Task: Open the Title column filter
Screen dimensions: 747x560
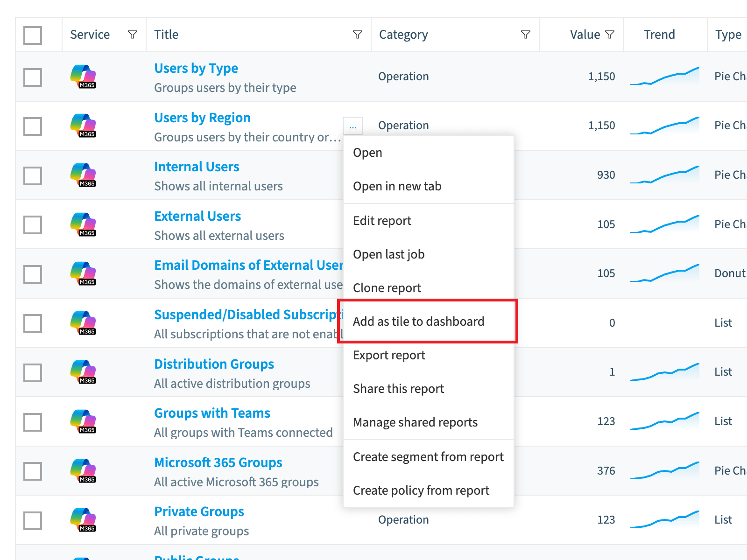Action: coord(358,35)
